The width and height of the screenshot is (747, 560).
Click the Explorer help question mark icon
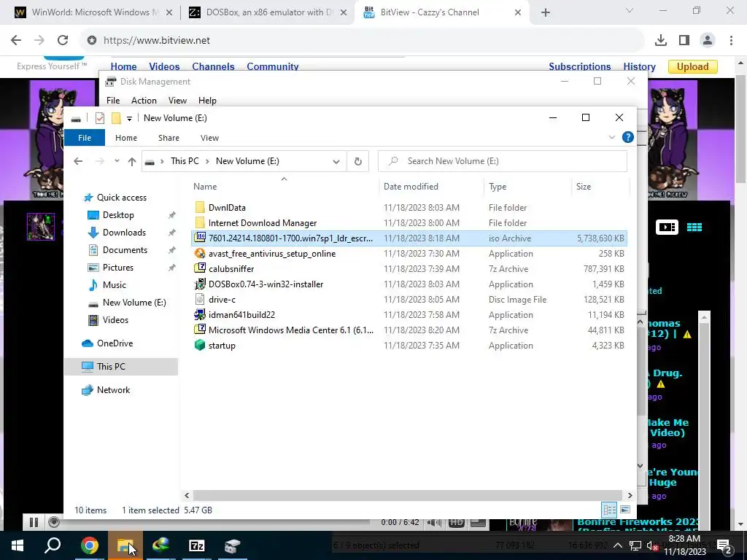point(628,138)
